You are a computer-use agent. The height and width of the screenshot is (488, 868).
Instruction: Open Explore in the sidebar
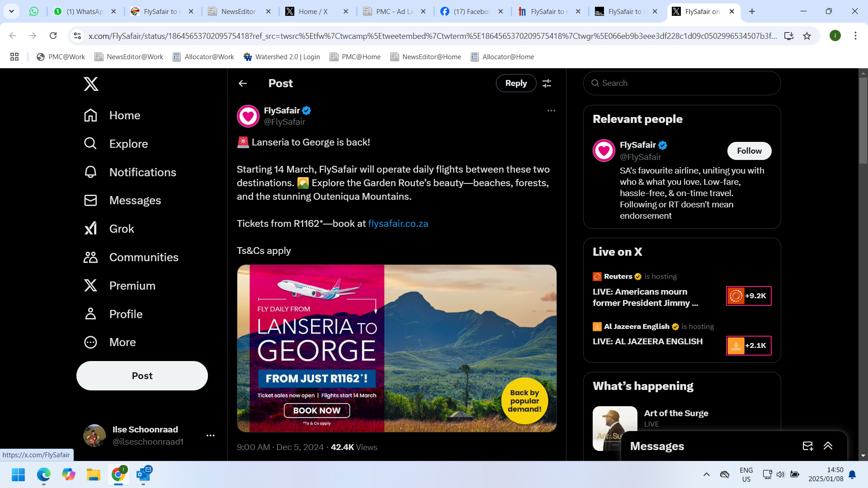(116, 144)
